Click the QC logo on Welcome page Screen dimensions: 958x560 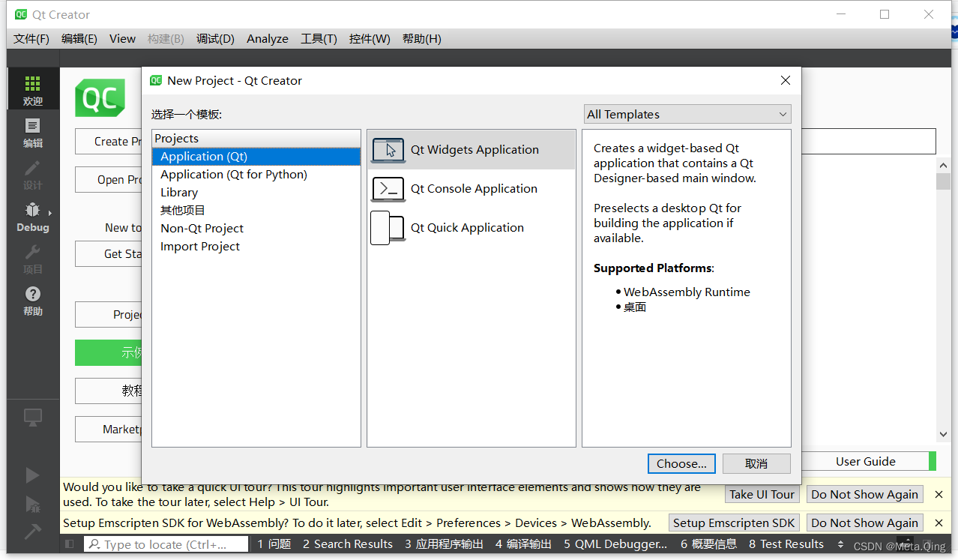pyautogui.click(x=100, y=98)
